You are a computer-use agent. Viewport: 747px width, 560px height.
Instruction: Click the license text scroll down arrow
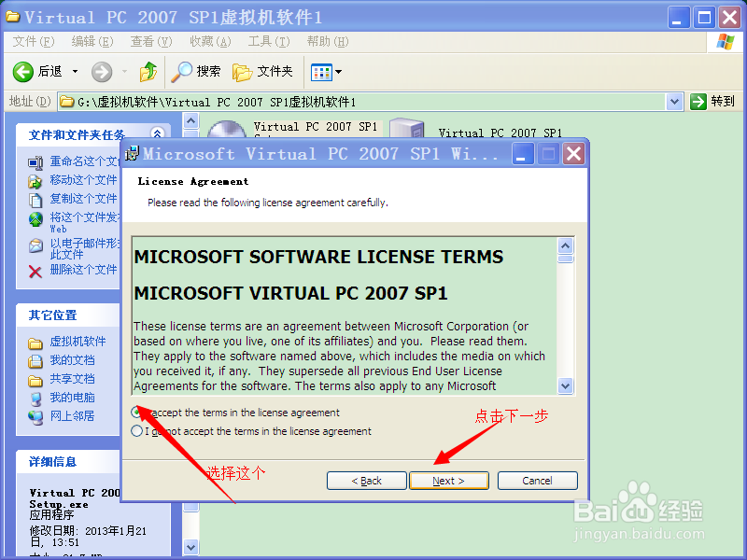click(566, 385)
